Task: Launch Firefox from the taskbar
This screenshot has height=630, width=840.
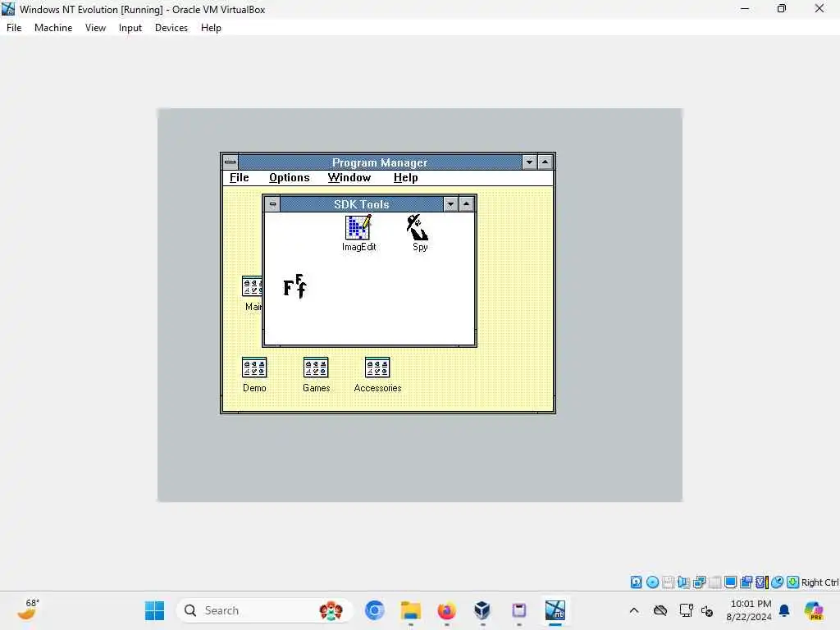Action: point(446,610)
